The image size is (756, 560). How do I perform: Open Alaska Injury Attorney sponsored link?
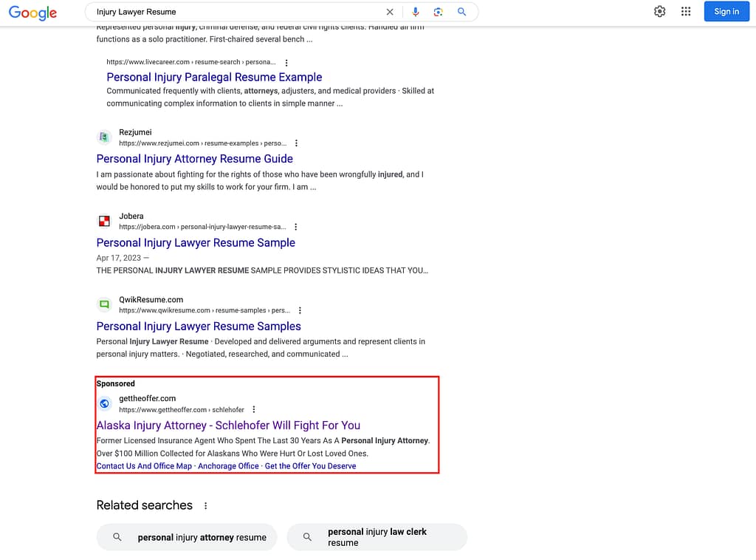228,426
